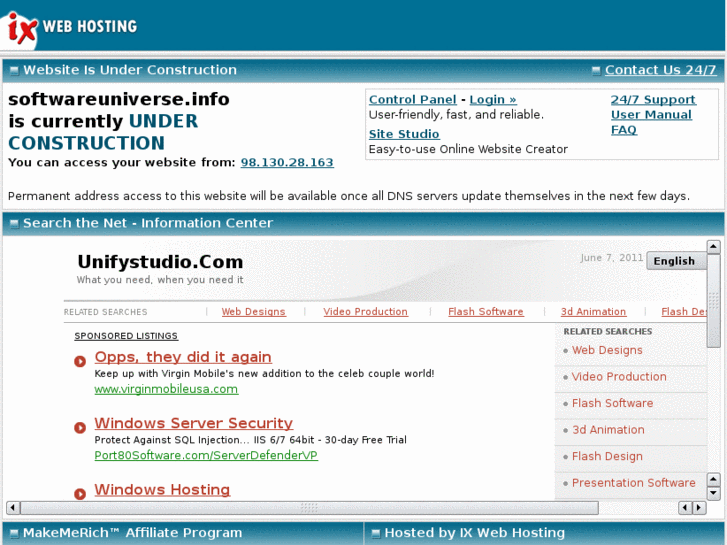Click the Search the Net - Information Center header
The height and width of the screenshot is (545, 727).
click(x=148, y=223)
